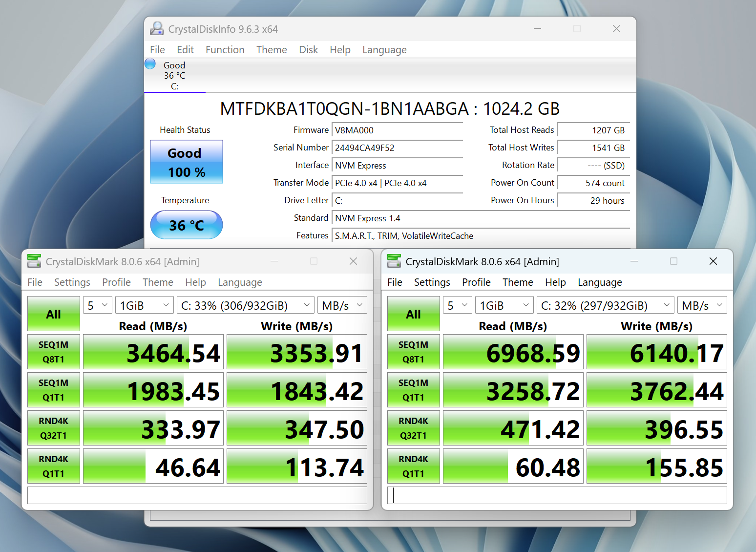Open File menu in left CrystalDiskMark window
The height and width of the screenshot is (552, 756).
(35, 282)
